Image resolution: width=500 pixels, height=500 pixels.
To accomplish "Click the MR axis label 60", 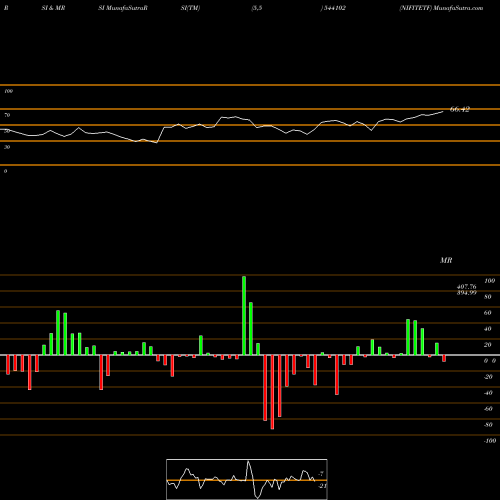I will tap(487, 313).
